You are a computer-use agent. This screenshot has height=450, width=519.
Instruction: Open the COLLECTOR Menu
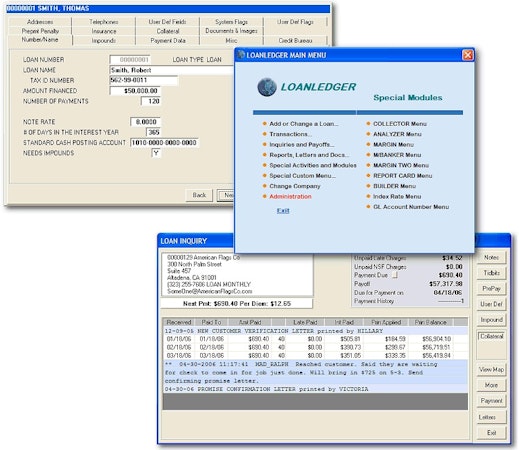[x=400, y=124]
